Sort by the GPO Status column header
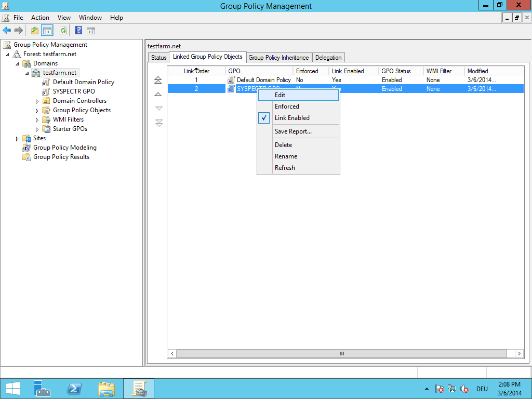 [401, 71]
